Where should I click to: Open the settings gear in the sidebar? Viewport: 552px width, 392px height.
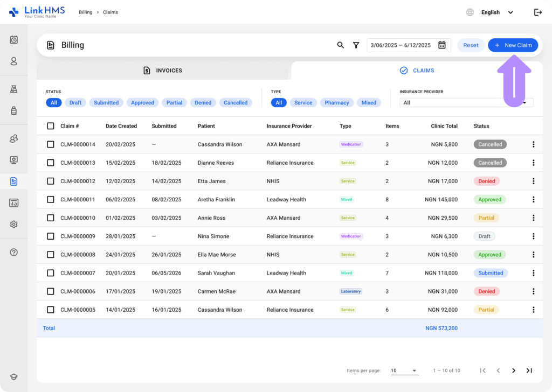pos(13,225)
